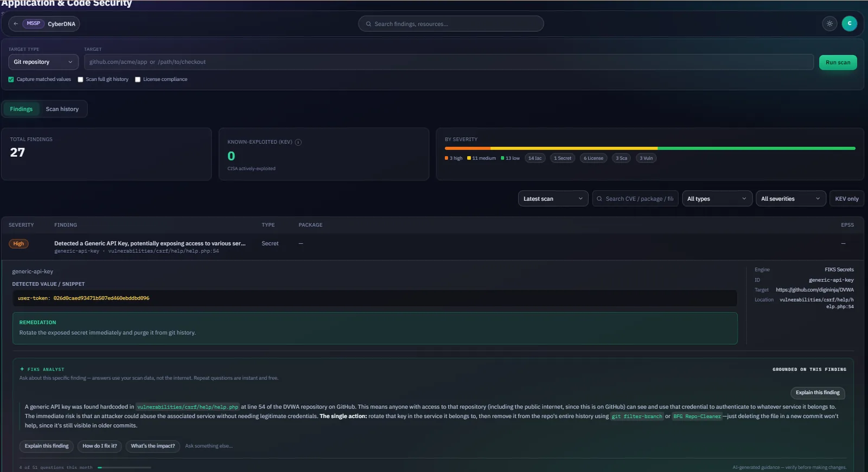Click the MSSP badge
The height and width of the screenshot is (472, 868).
[x=34, y=23]
